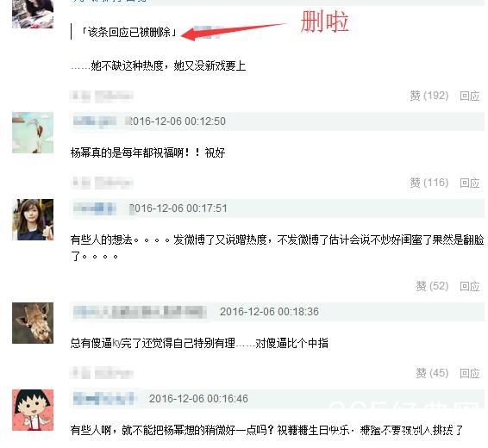Click the partially visible top avatar
This screenshot has height=448, width=488.
(x=33, y=14)
